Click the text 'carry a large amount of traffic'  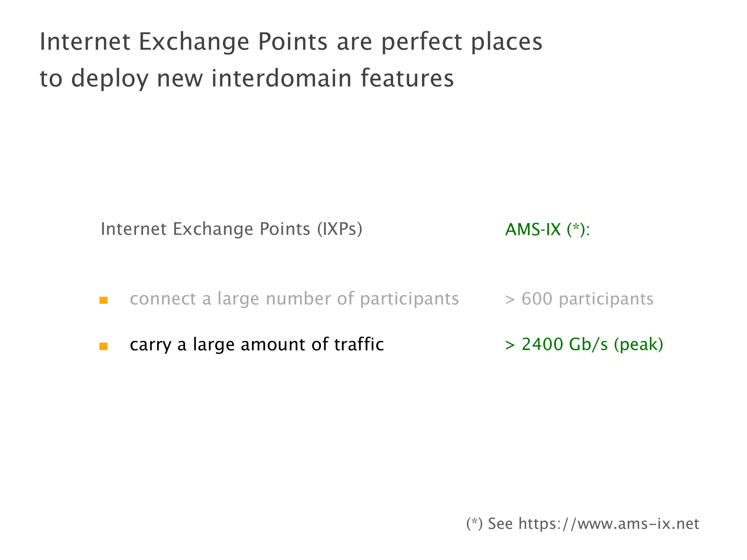click(x=257, y=344)
